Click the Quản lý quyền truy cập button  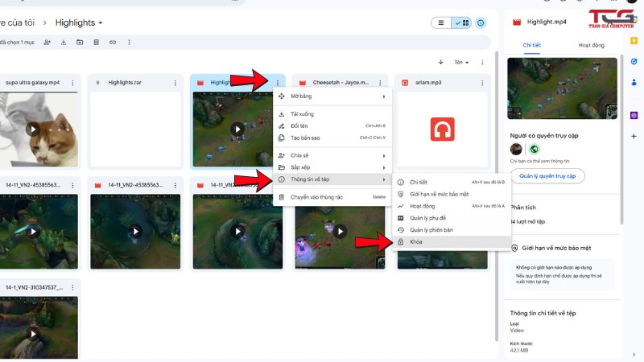[x=547, y=176]
